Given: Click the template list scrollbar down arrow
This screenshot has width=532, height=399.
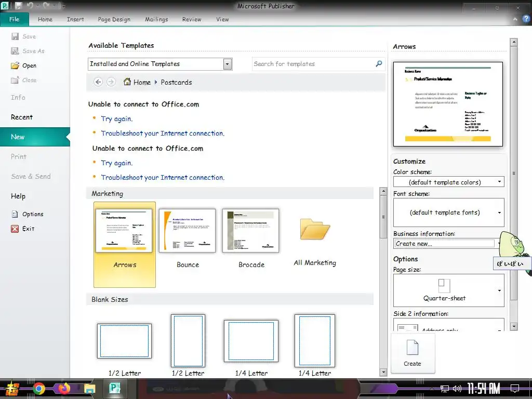Looking at the screenshot, I should pos(383,372).
